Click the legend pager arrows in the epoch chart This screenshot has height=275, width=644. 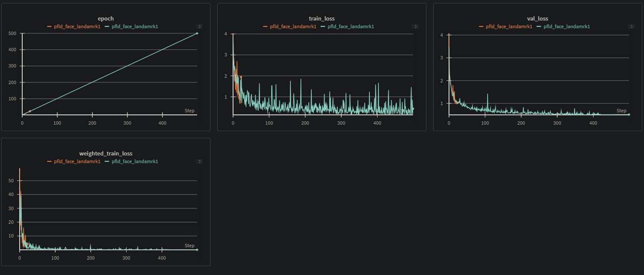pyautogui.click(x=199, y=26)
